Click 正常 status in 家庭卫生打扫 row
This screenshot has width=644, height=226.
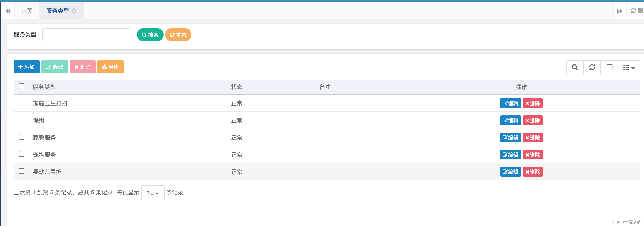pyautogui.click(x=237, y=103)
